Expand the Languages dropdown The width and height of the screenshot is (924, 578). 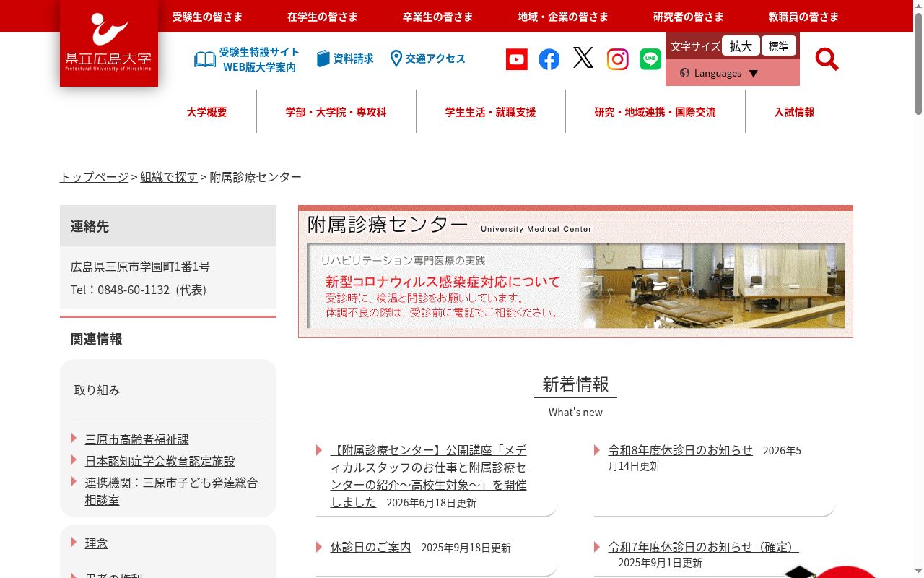[733, 73]
